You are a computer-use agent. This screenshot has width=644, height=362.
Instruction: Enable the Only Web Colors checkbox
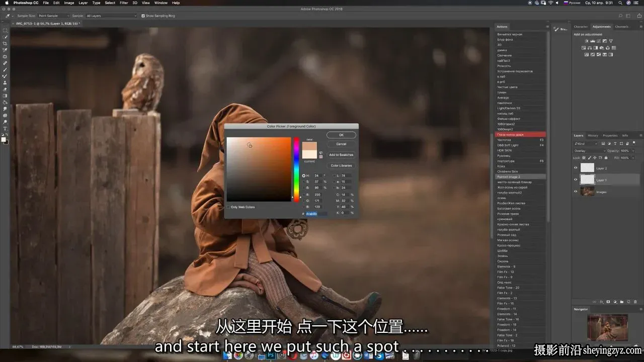tap(228, 207)
